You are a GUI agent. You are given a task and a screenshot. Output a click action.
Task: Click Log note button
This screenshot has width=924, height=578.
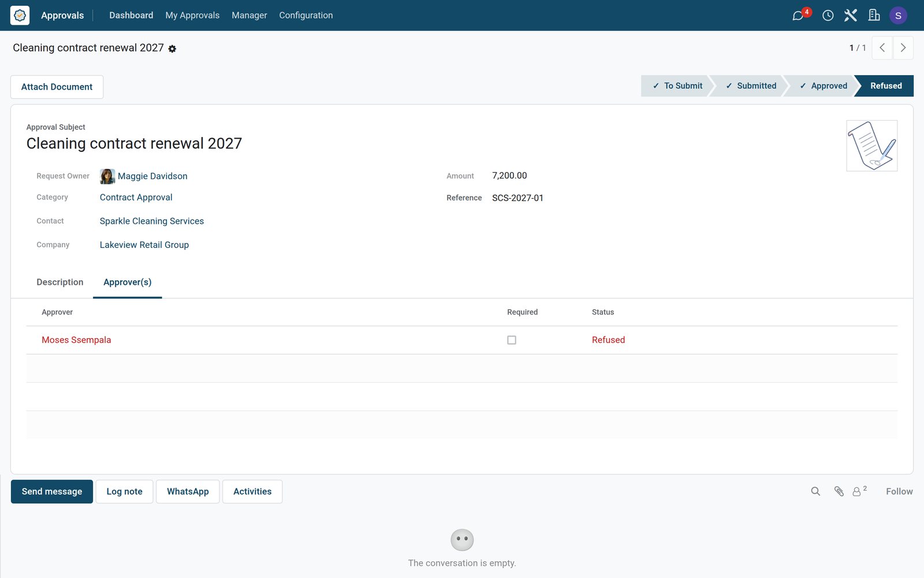pyautogui.click(x=124, y=491)
